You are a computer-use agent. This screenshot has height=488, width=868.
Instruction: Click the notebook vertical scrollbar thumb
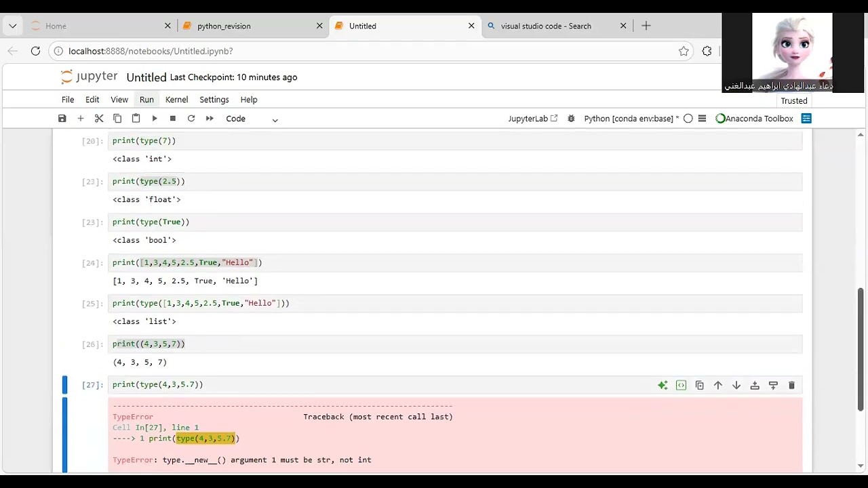(861, 349)
